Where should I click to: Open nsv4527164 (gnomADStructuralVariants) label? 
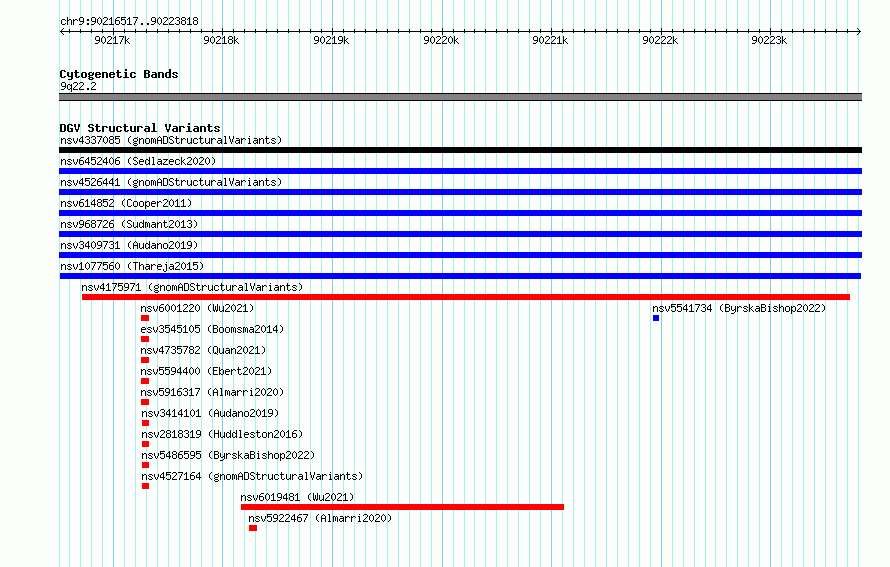[x=252, y=476]
